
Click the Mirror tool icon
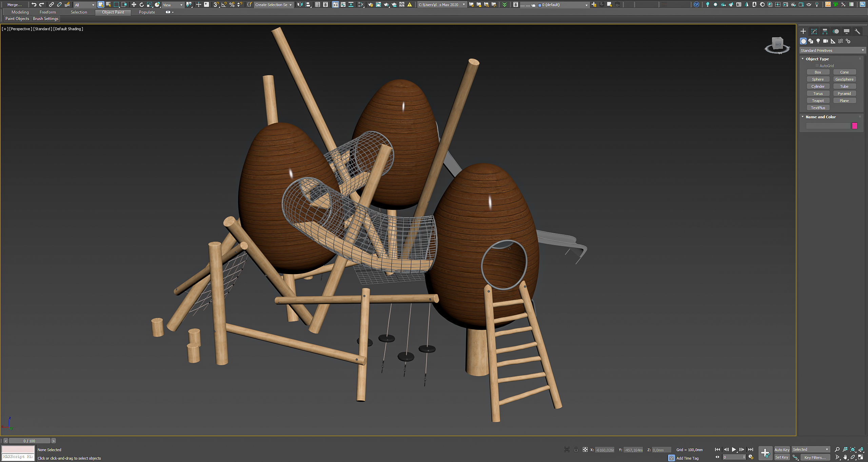pyautogui.click(x=300, y=4)
